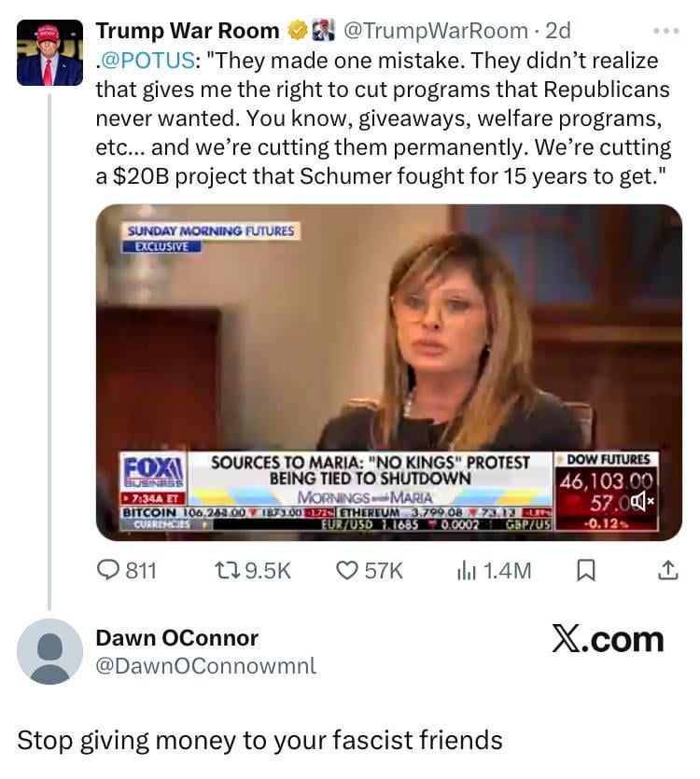Click the share upload arrow icon
The width and height of the screenshot is (700, 779).
tap(668, 570)
